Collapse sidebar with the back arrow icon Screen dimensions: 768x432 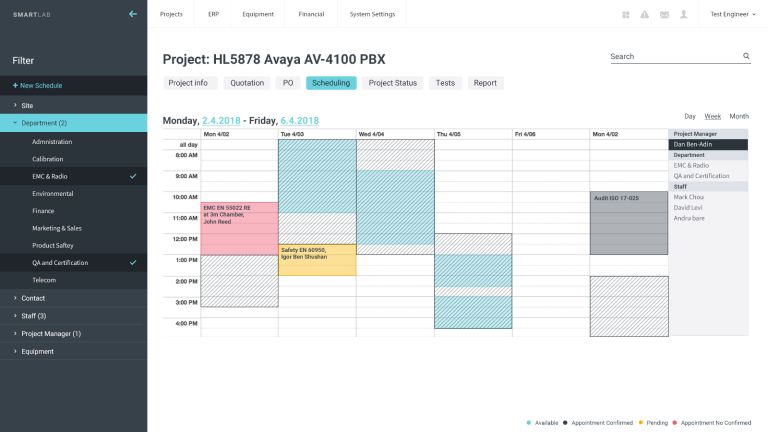click(x=133, y=14)
